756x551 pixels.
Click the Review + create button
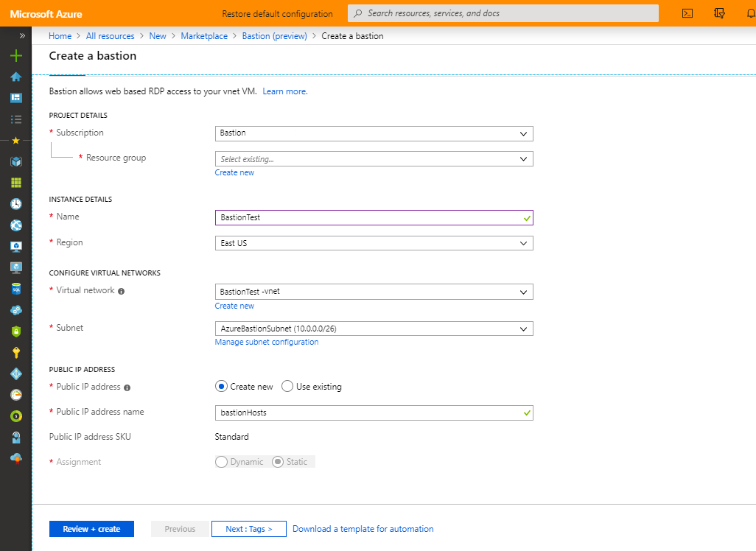click(91, 529)
